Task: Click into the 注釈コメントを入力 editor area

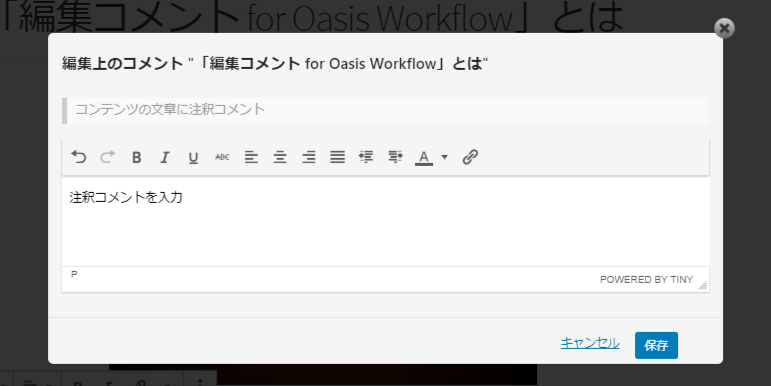Action: (386, 222)
